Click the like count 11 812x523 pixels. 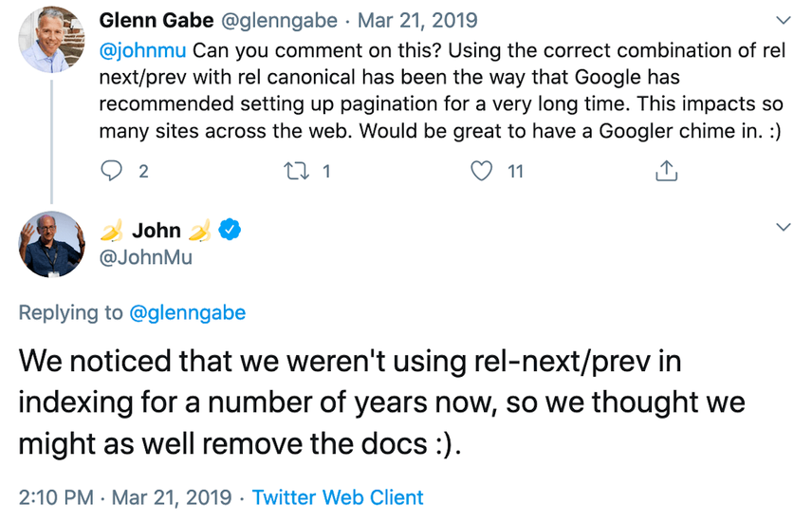coord(515,171)
